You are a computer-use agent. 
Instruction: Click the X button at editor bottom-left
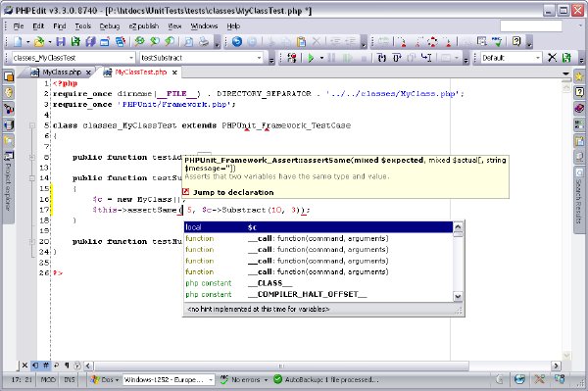click(24, 366)
